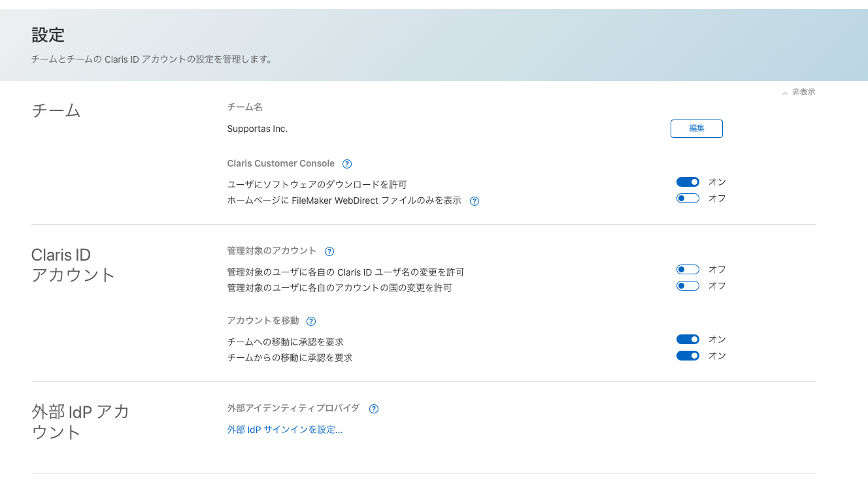Click the 外部 IdP アカウント section heading
Viewport: 868px width, 482px height.
click(80, 422)
